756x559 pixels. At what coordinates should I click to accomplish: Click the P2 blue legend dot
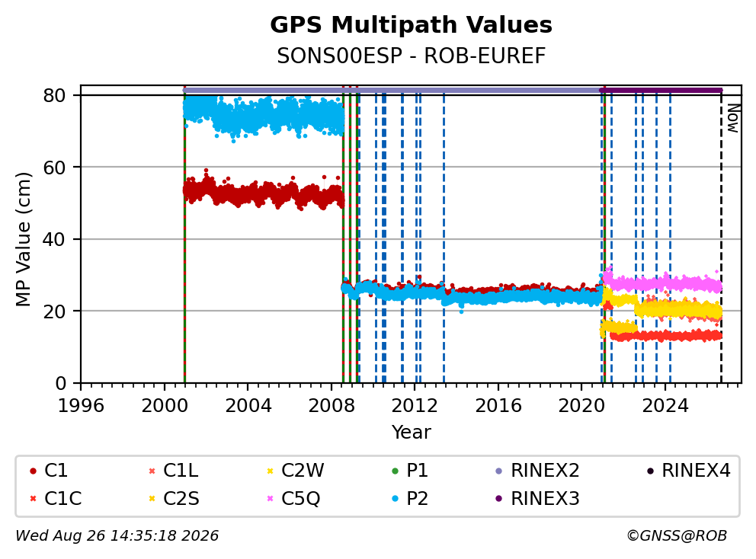point(396,498)
